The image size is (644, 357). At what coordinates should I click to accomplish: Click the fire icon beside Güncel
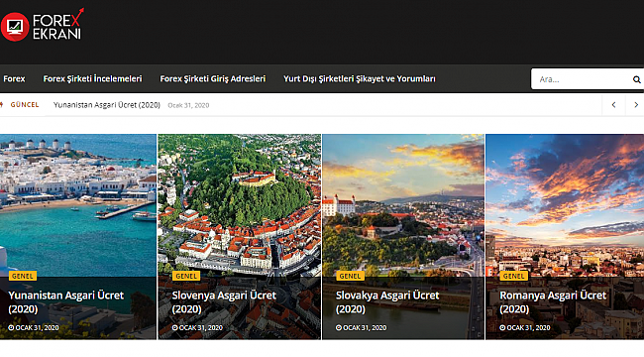(2, 104)
